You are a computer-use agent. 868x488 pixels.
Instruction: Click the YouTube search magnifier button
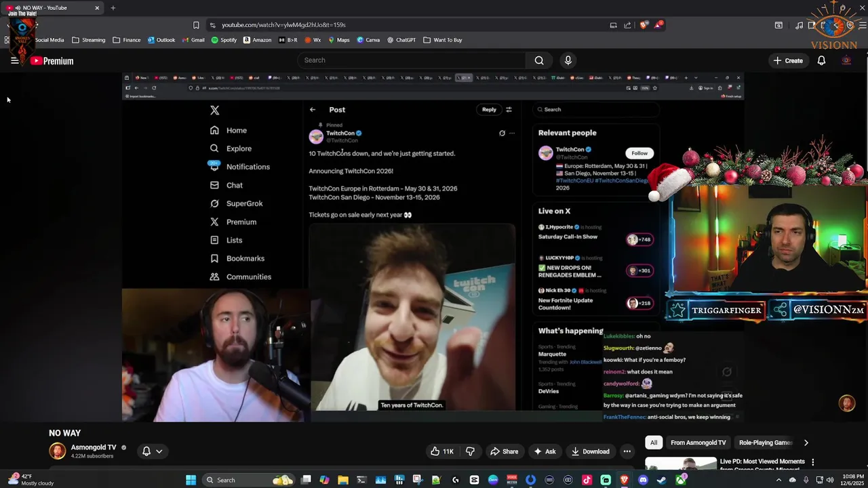[539, 60]
